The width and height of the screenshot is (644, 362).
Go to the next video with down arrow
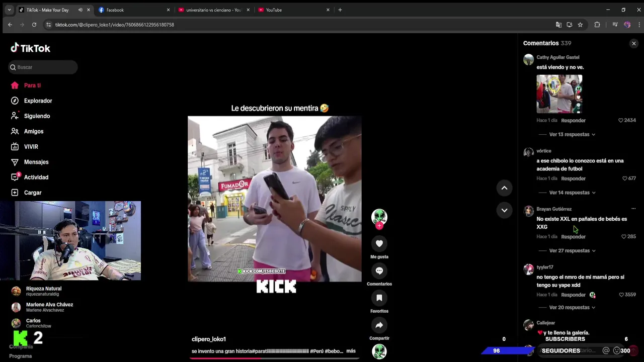(x=504, y=210)
